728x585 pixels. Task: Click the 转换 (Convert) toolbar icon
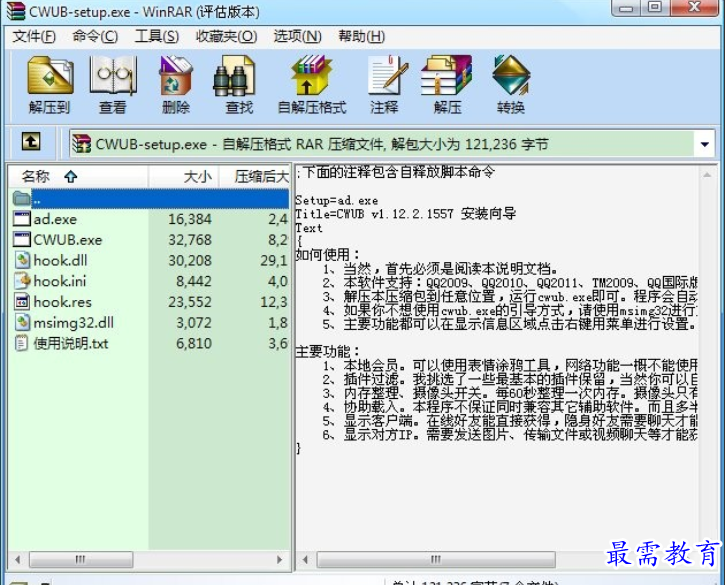tap(511, 76)
